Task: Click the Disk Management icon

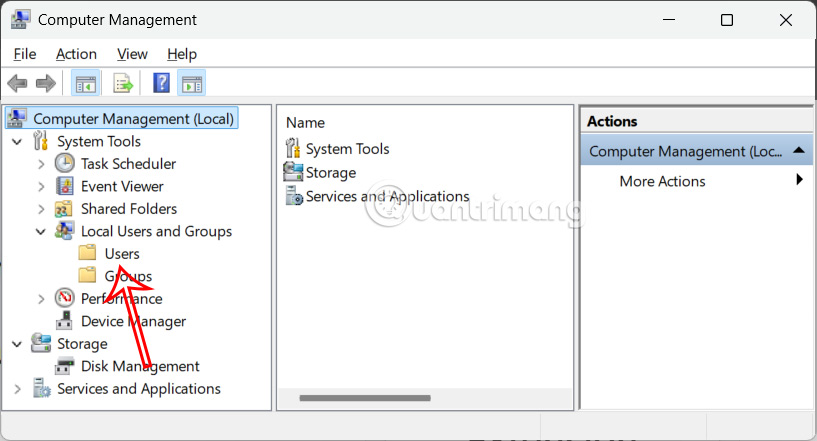Action: [65, 366]
